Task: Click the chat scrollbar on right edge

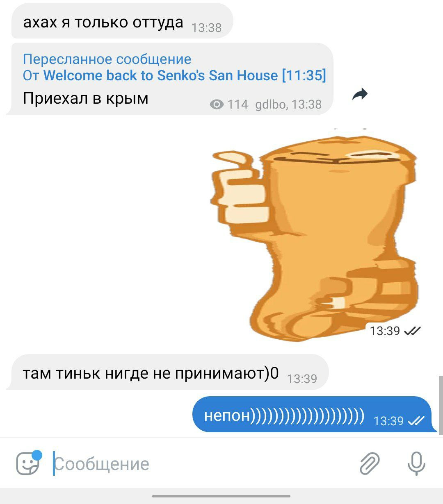Action: (x=441, y=405)
